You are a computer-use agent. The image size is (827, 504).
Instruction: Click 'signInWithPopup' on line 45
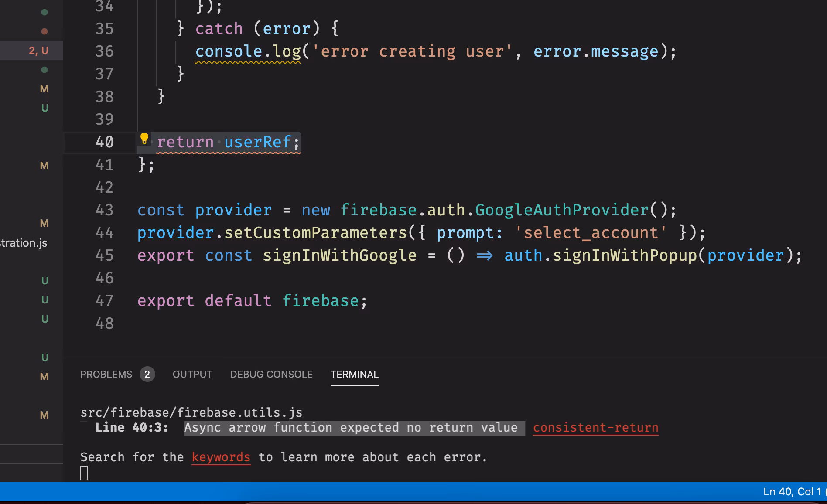pyautogui.click(x=625, y=255)
